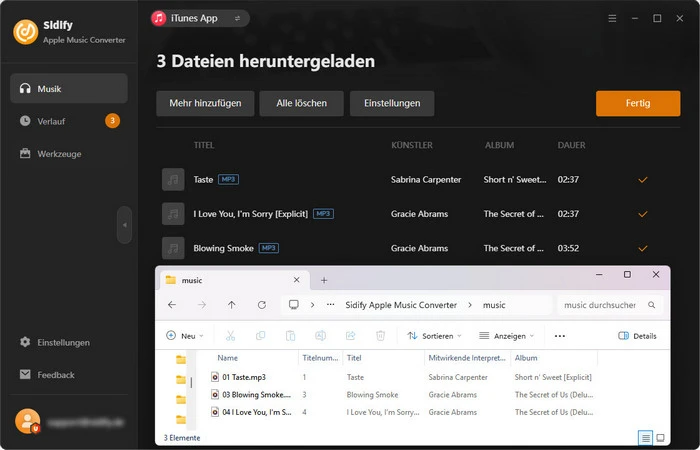Click the Alle löschen button

(x=301, y=103)
